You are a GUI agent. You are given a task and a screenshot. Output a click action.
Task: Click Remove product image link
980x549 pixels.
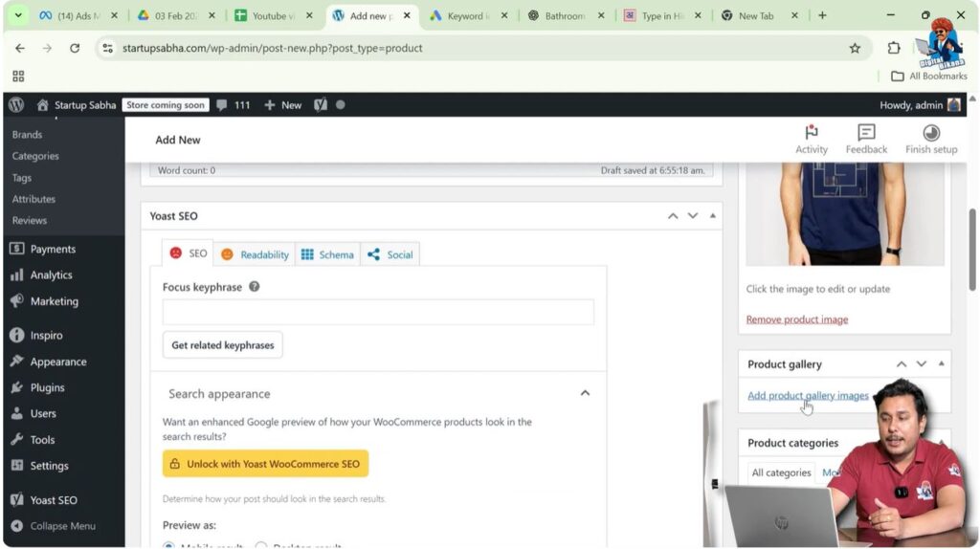tap(797, 319)
